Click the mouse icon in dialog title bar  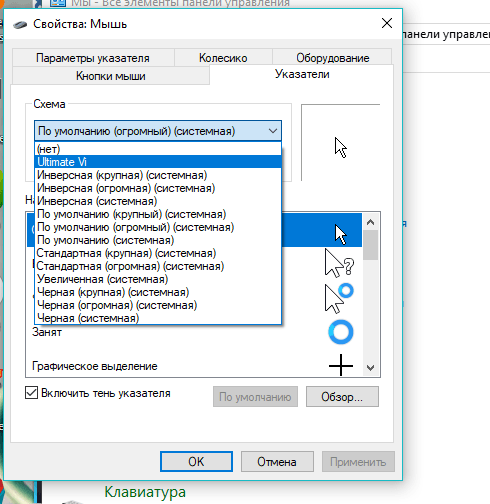(20, 25)
